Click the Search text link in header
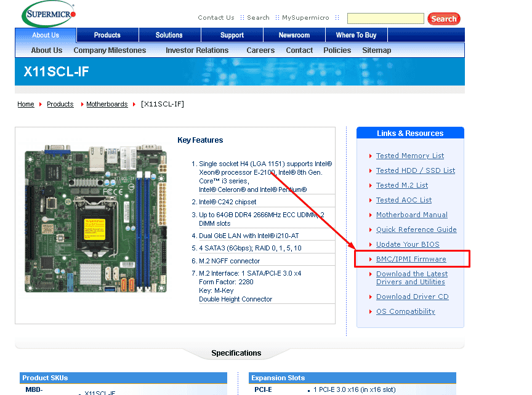Viewport: 532px width, 395px height. pyautogui.click(x=258, y=18)
